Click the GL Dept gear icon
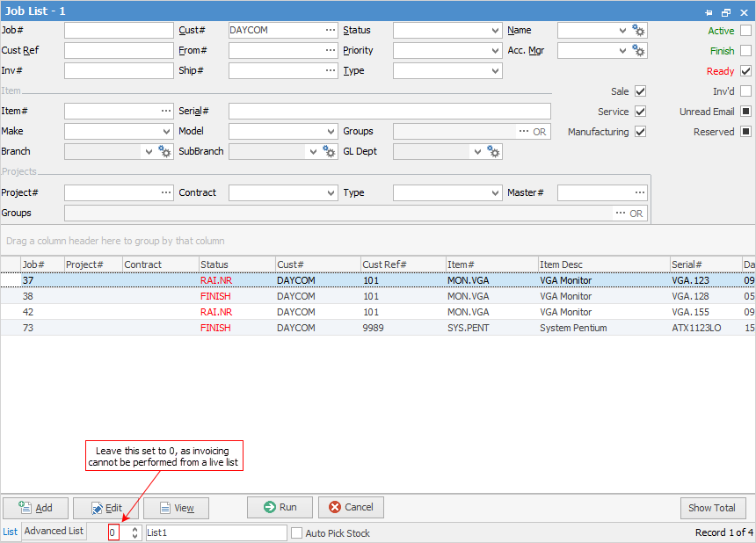This screenshot has height=543, width=756. point(493,152)
